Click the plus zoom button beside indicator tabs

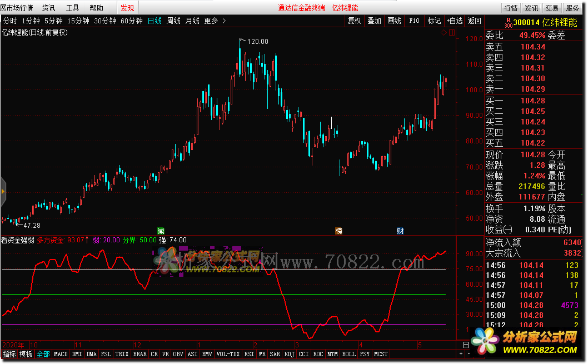[461, 354]
